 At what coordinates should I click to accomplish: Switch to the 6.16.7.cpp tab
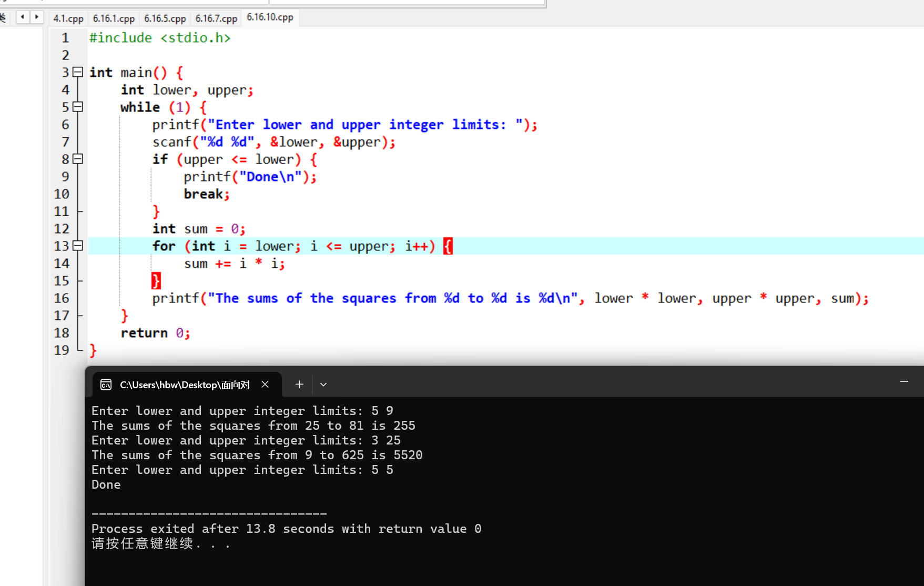216,18
